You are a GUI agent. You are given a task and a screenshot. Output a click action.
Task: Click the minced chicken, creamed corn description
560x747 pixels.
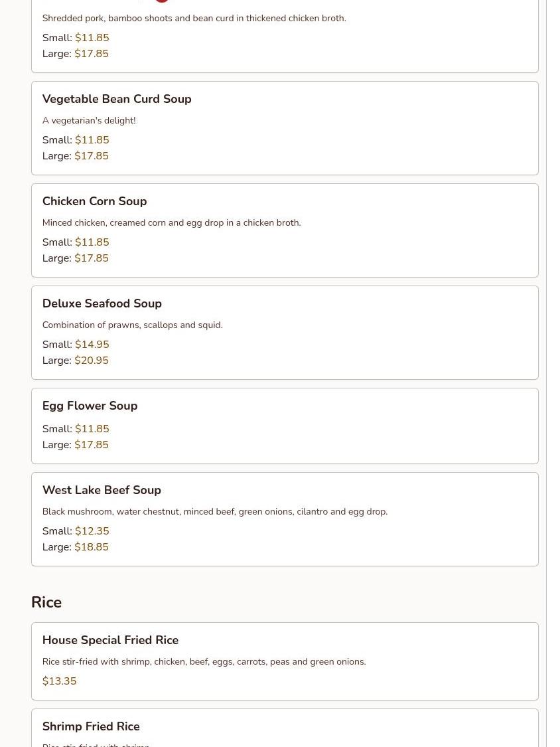click(x=171, y=222)
